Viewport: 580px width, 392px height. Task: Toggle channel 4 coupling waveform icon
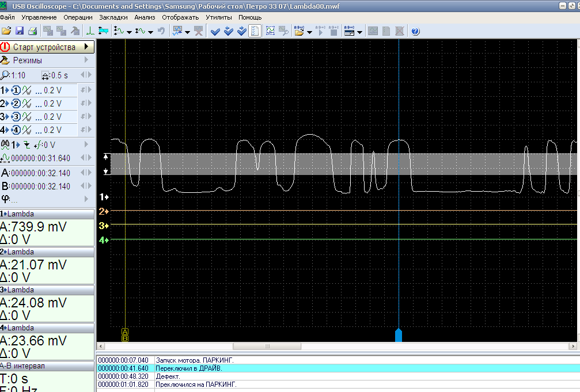26,130
